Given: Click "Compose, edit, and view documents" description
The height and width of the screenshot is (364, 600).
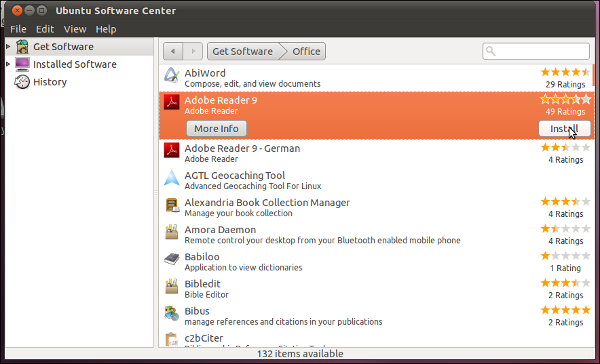Looking at the screenshot, I should pos(252,83).
